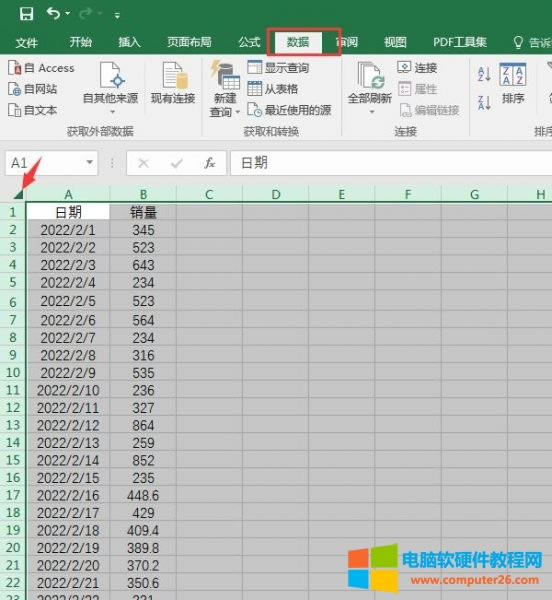
Task: Click the Select All corner triangle
Action: pos(18,194)
